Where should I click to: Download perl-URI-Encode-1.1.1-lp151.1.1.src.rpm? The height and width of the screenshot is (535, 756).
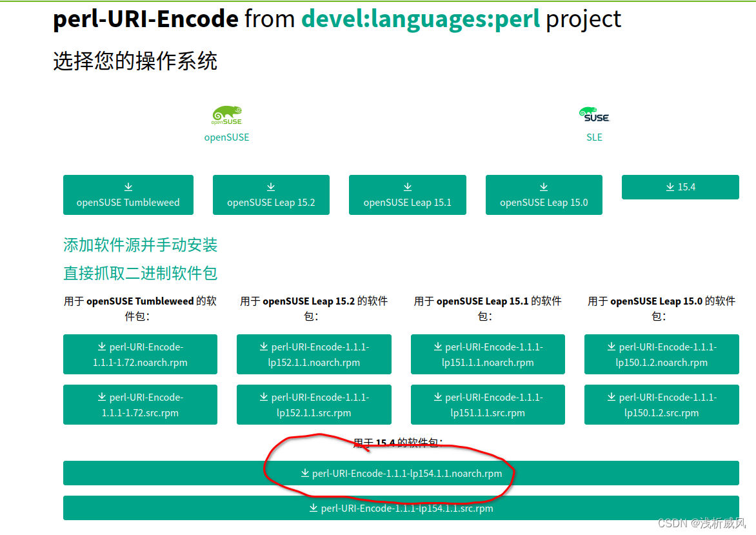point(488,405)
